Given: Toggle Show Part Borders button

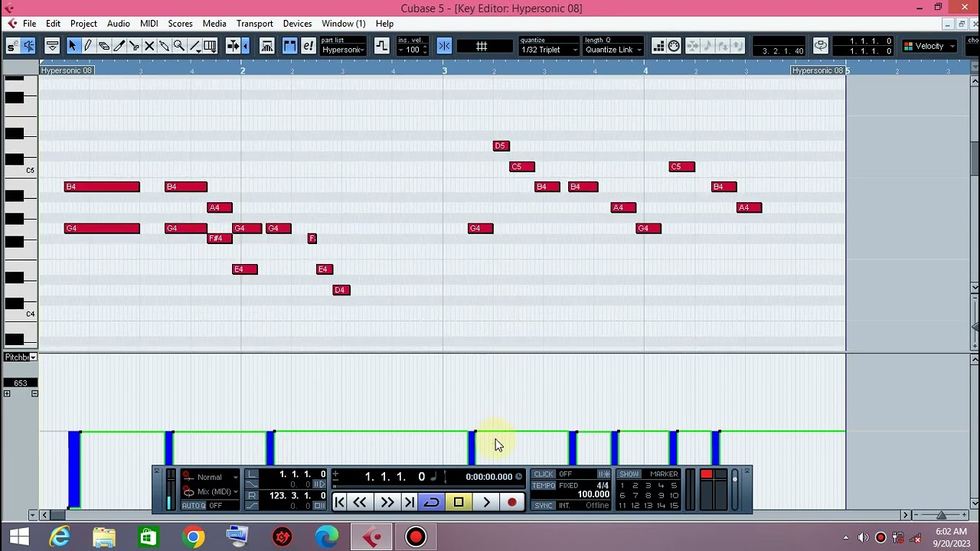Looking at the screenshot, I should (289, 46).
